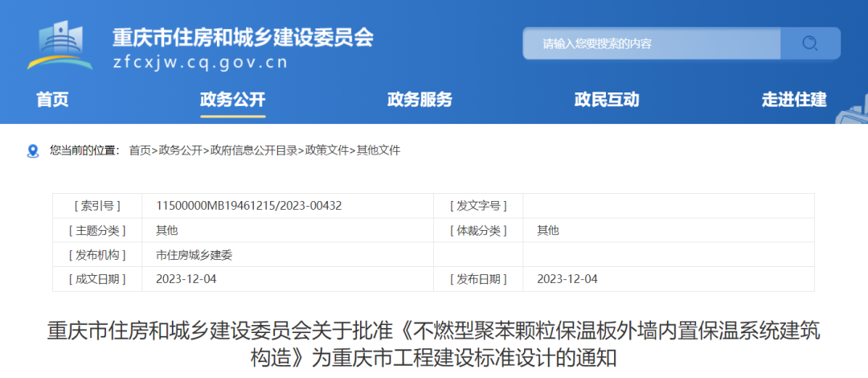Switch to the 走进住建 navigation tab

794,100
